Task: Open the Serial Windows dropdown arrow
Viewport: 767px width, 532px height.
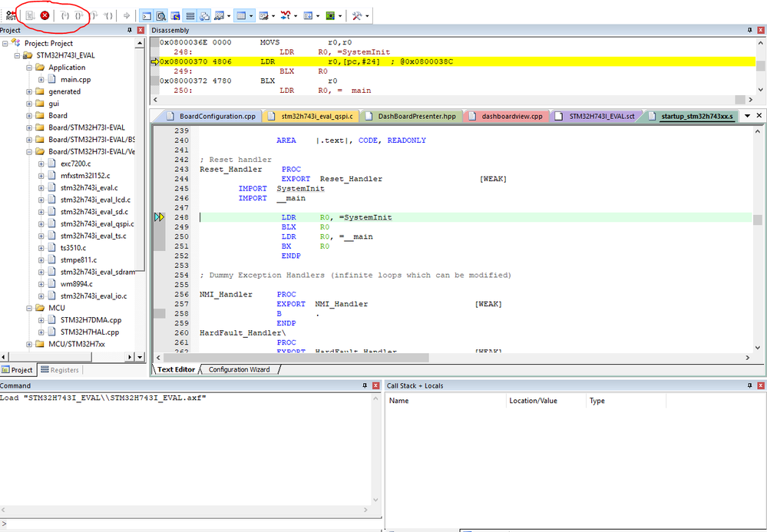Action: pyautogui.click(x=273, y=15)
